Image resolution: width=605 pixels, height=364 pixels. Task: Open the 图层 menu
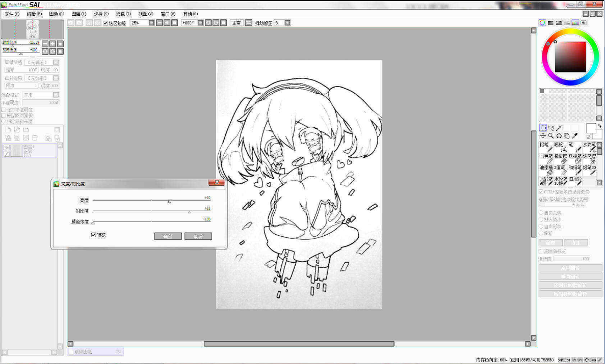[x=78, y=14]
